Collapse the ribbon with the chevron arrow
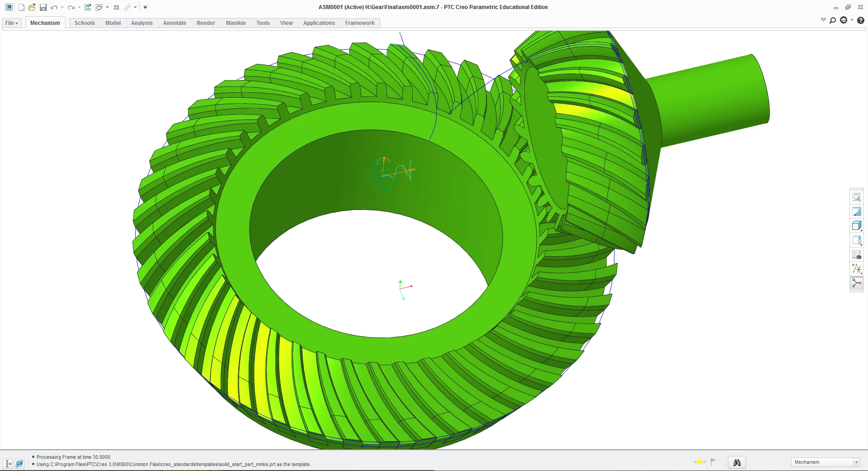The height and width of the screenshot is (471, 868). pyautogui.click(x=823, y=20)
